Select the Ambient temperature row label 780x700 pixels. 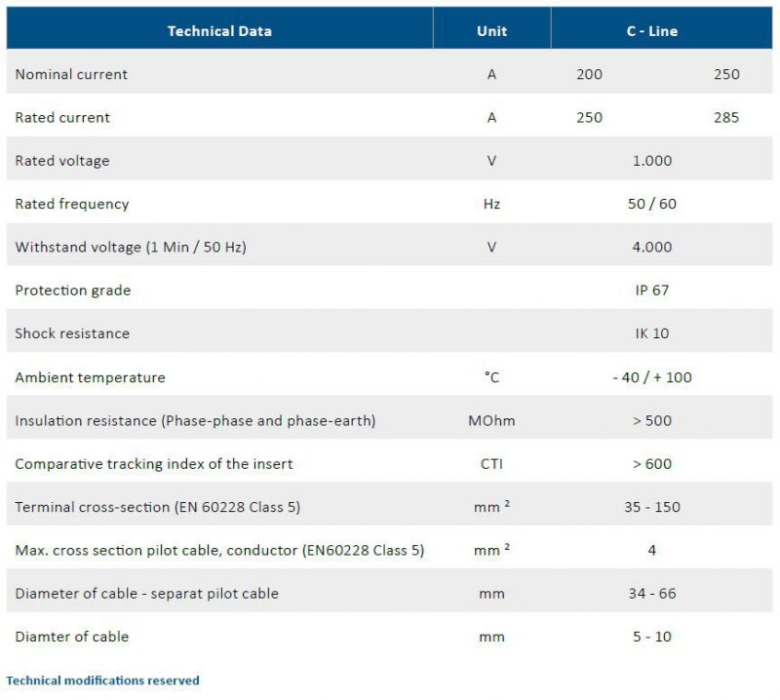pyautogui.click(x=90, y=377)
